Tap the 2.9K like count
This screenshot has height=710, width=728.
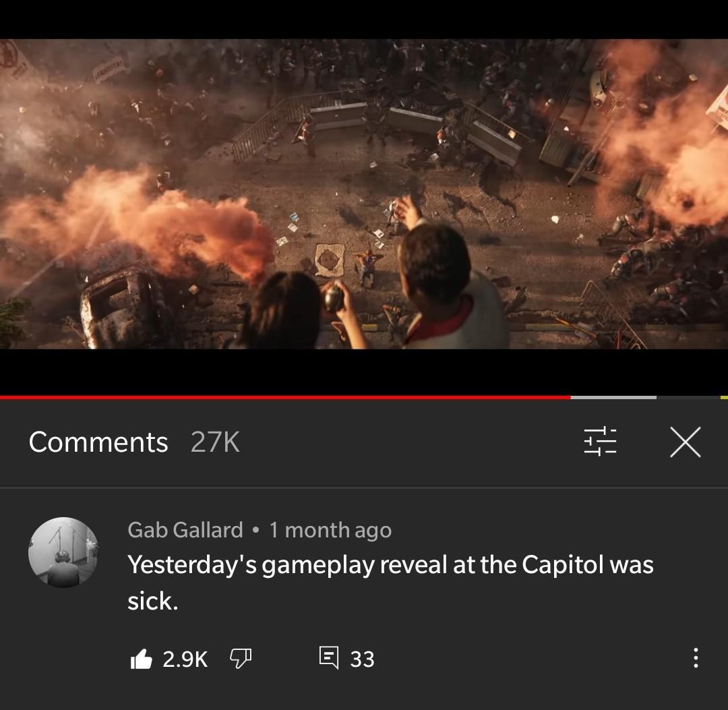[185, 659]
